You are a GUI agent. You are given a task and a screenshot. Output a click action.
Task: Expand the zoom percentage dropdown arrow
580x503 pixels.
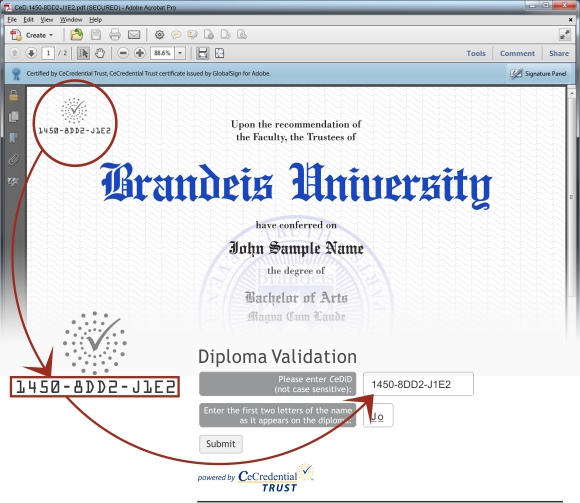(180, 53)
